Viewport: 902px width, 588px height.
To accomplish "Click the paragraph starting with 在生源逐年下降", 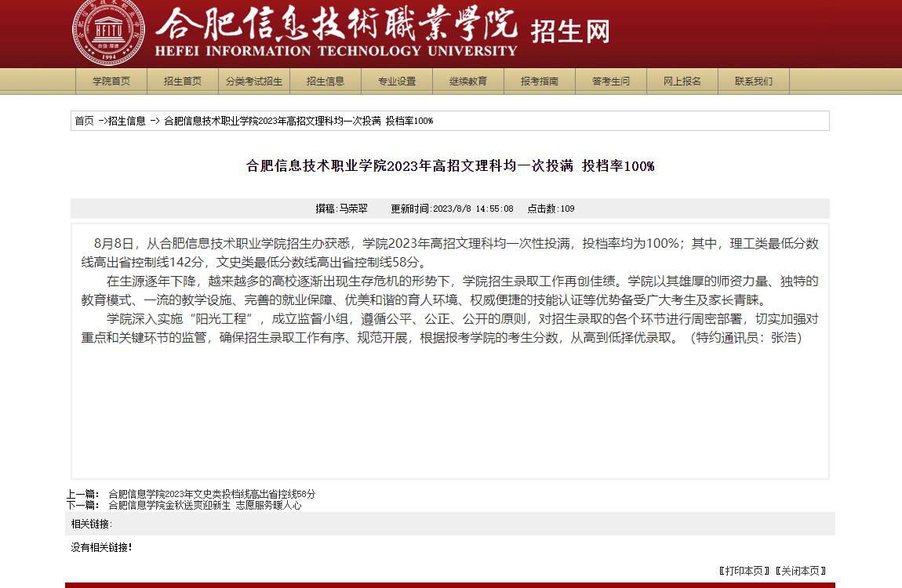I will point(450,290).
